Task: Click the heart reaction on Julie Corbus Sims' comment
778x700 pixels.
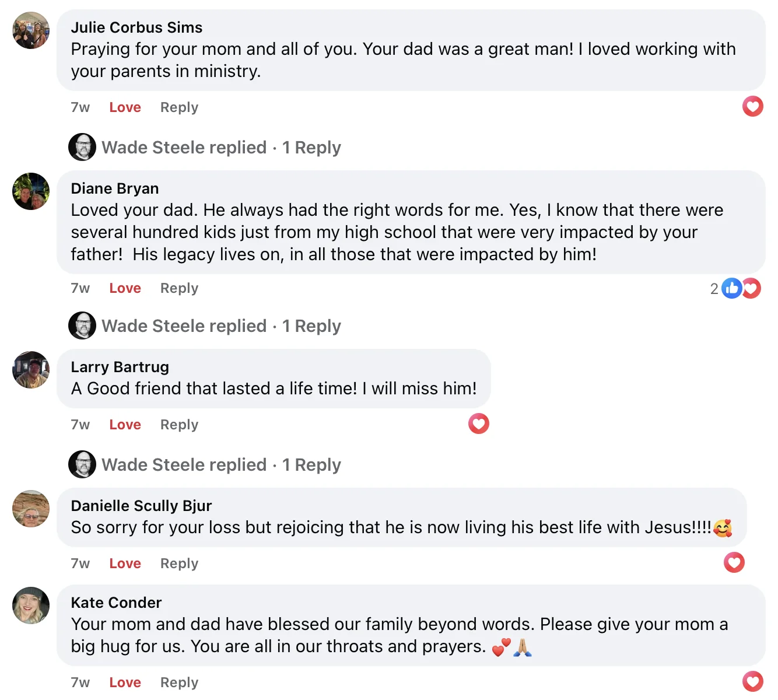Action: click(x=752, y=106)
